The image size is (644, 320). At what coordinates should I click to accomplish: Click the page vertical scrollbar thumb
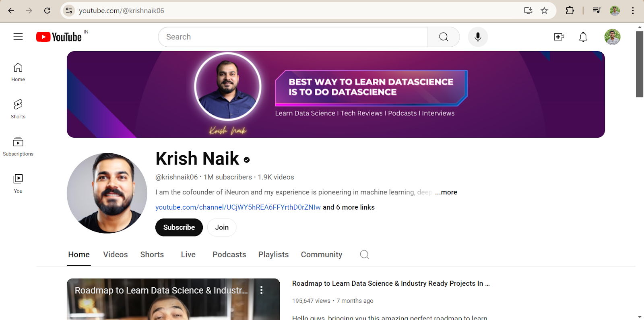coord(640,64)
